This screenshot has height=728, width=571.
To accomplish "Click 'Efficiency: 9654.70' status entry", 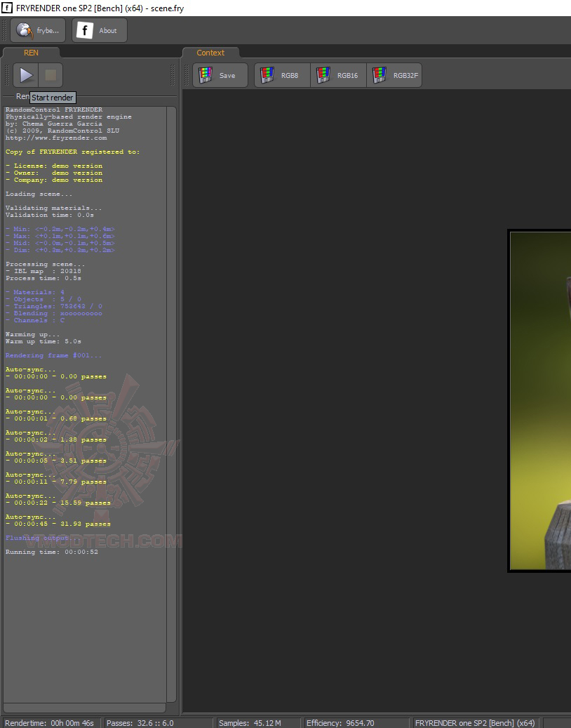I will [340, 723].
